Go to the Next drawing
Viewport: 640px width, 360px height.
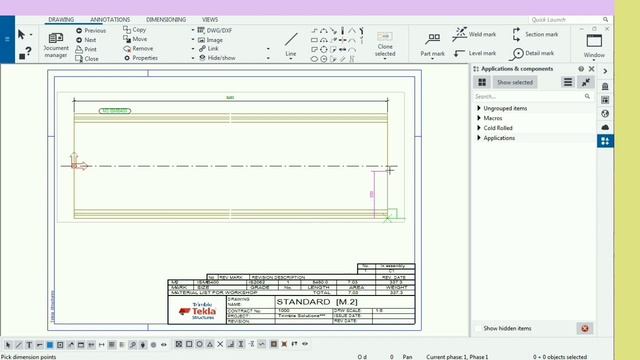coord(86,40)
